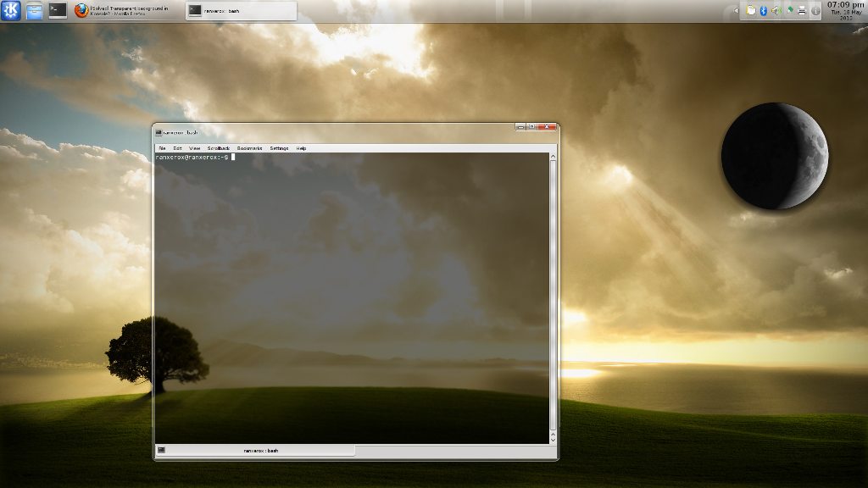Viewport: 868px width, 488px height.
Task: Open the KDE Kickoff application launcher
Action: [x=12, y=11]
